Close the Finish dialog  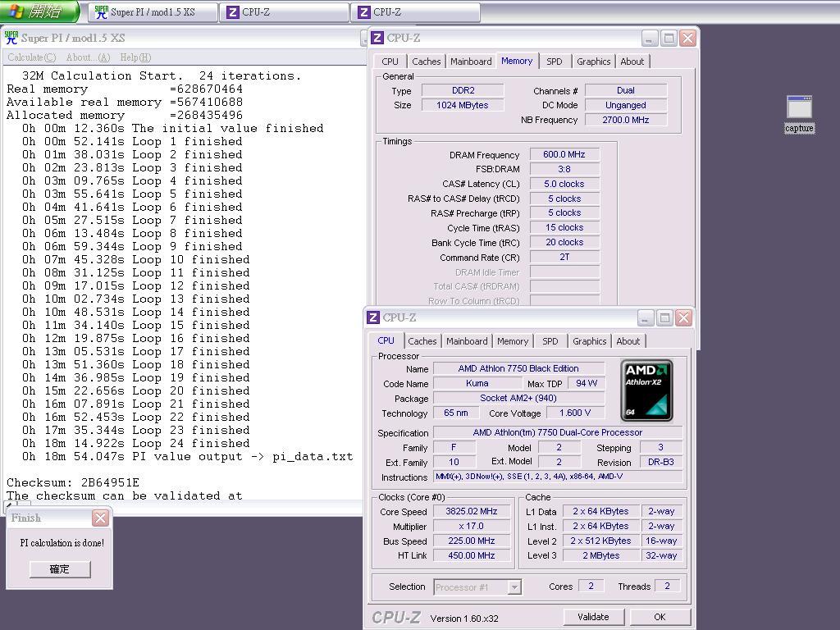pyautogui.click(x=100, y=518)
